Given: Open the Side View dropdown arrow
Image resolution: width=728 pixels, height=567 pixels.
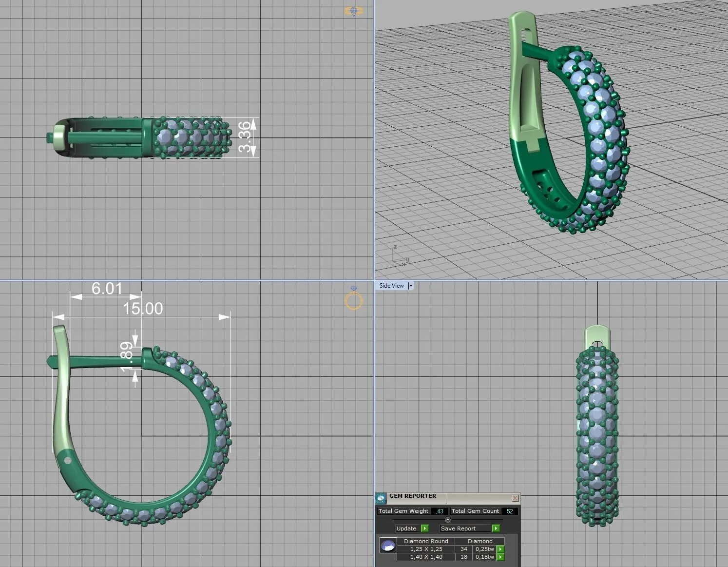Looking at the screenshot, I should [x=411, y=286].
